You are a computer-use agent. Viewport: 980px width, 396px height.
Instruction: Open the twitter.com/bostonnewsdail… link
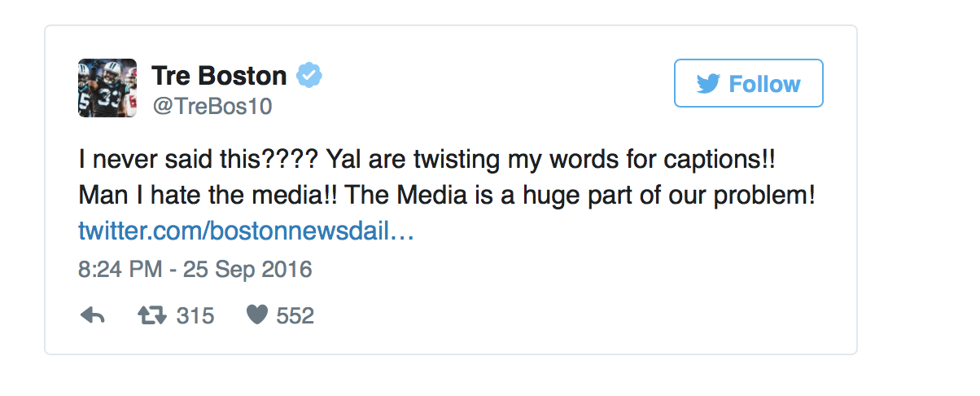[247, 231]
